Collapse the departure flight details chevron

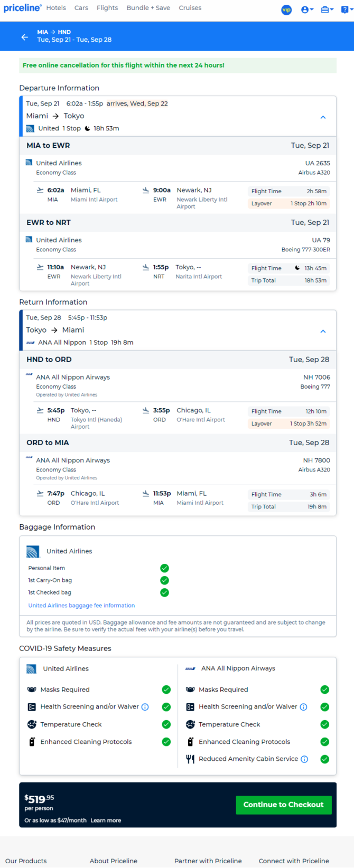click(x=323, y=117)
